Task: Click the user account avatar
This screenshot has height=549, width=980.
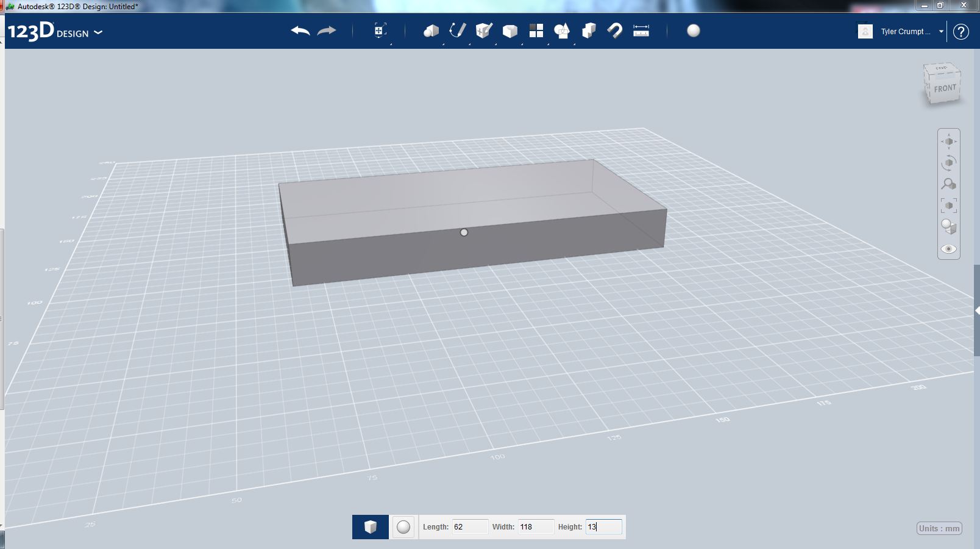Action: point(865,31)
